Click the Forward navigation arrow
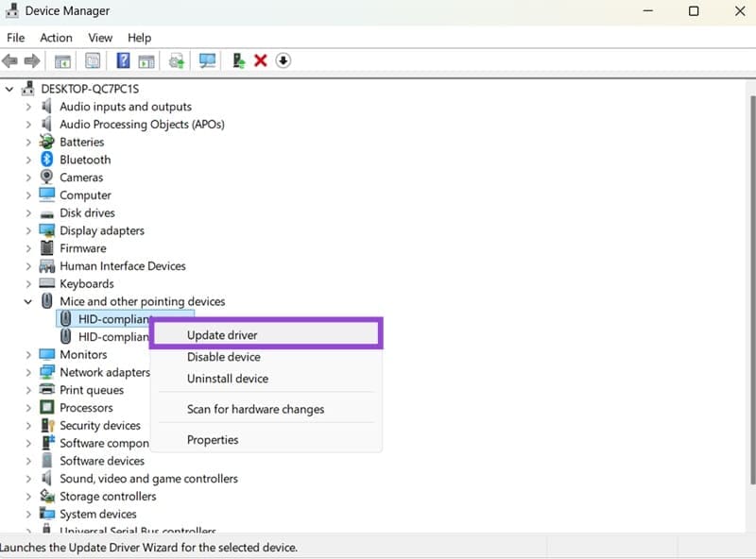Image resolution: width=756 pixels, height=559 pixels. click(31, 59)
